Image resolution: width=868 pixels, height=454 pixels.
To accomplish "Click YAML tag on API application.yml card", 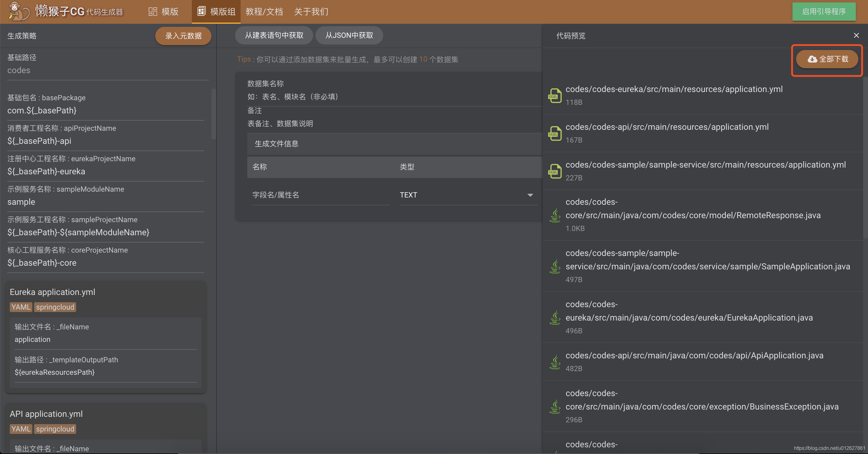I will coord(21,429).
